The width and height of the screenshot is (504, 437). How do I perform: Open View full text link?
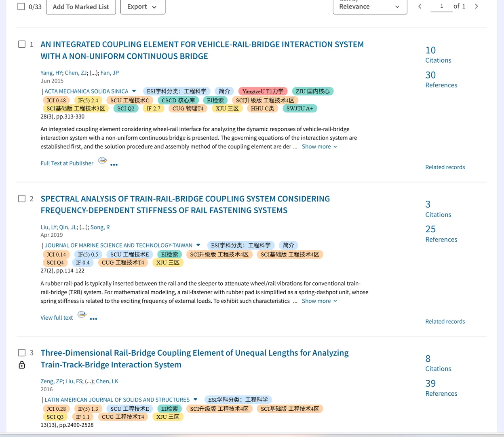click(57, 318)
